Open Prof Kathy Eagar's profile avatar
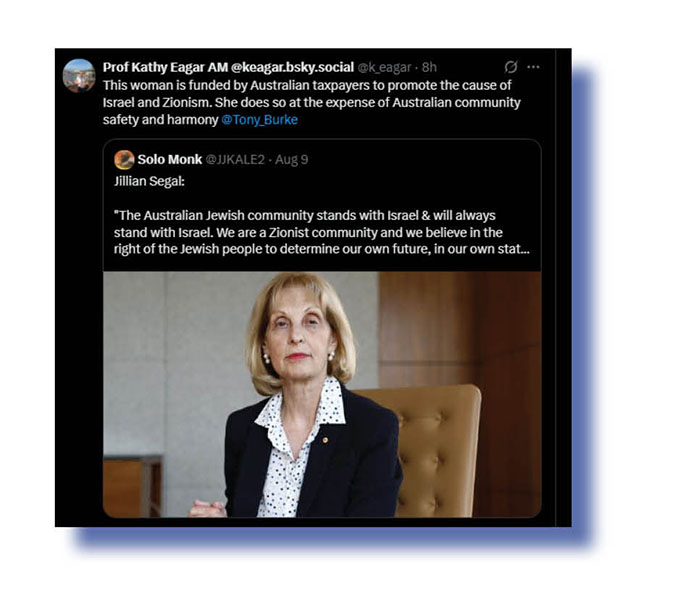Screen dimensions: 680x603 (x=79, y=75)
